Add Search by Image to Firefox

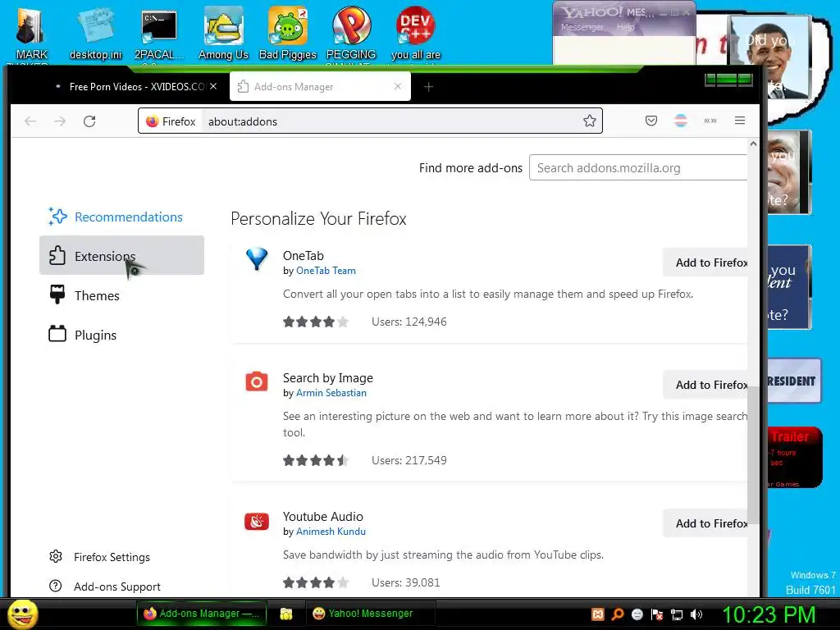(x=705, y=385)
